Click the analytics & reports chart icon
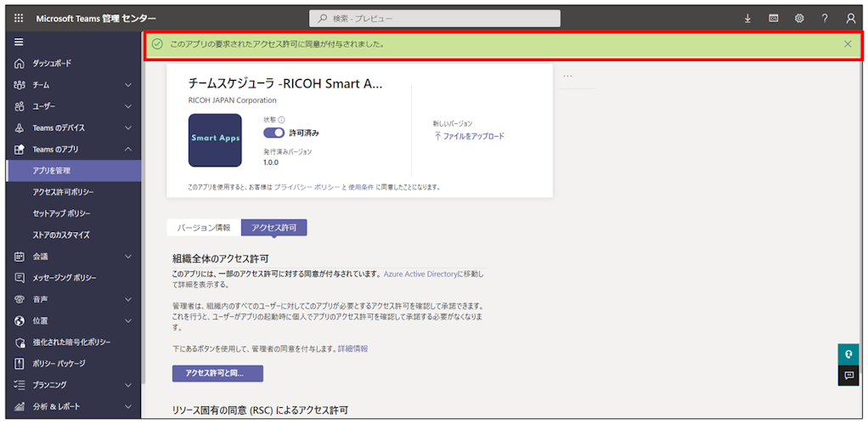 coord(20,406)
